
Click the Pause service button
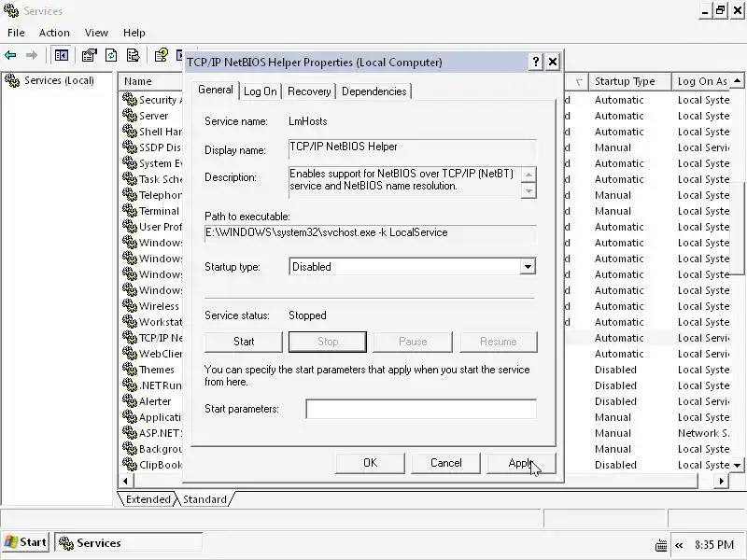[413, 342]
